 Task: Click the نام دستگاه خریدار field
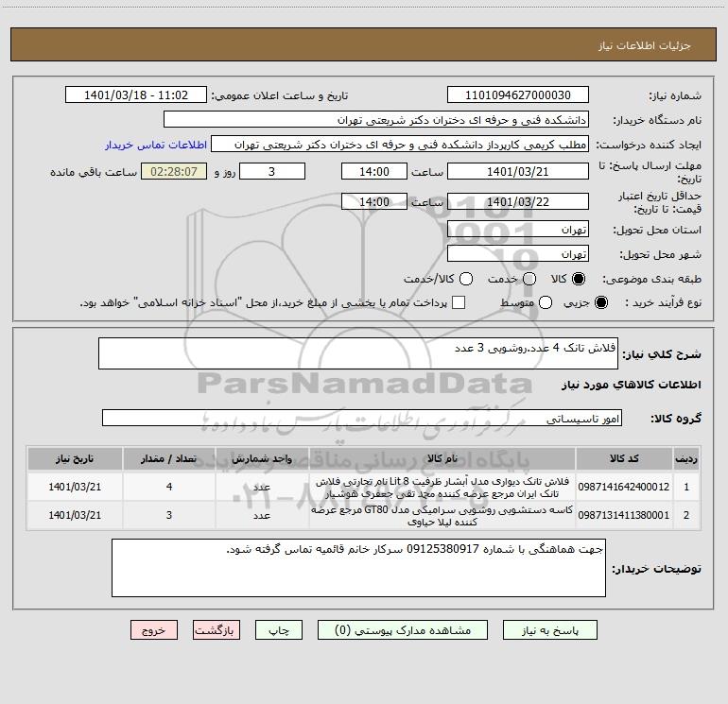pyautogui.click(x=376, y=119)
